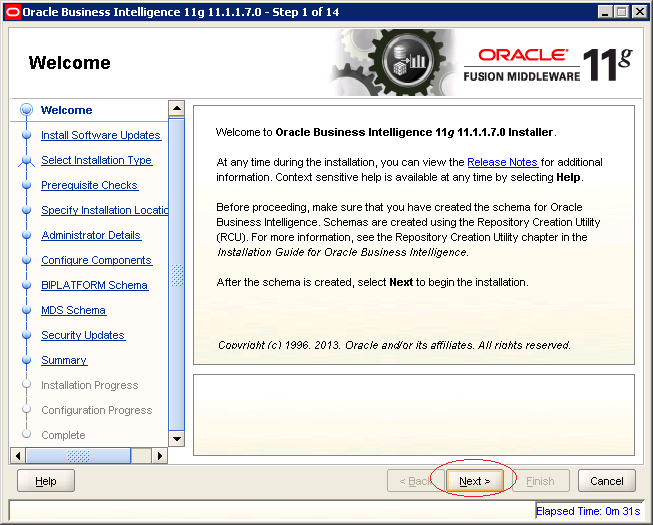Go to Install Software Updates step
The image size is (653, 525).
[101, 135]
